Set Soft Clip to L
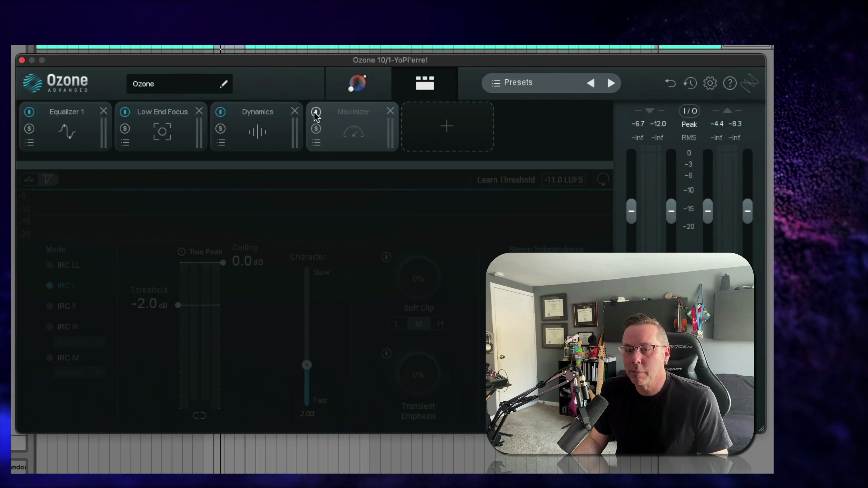This screenshot has width=868, height=488. click(397, 324)
